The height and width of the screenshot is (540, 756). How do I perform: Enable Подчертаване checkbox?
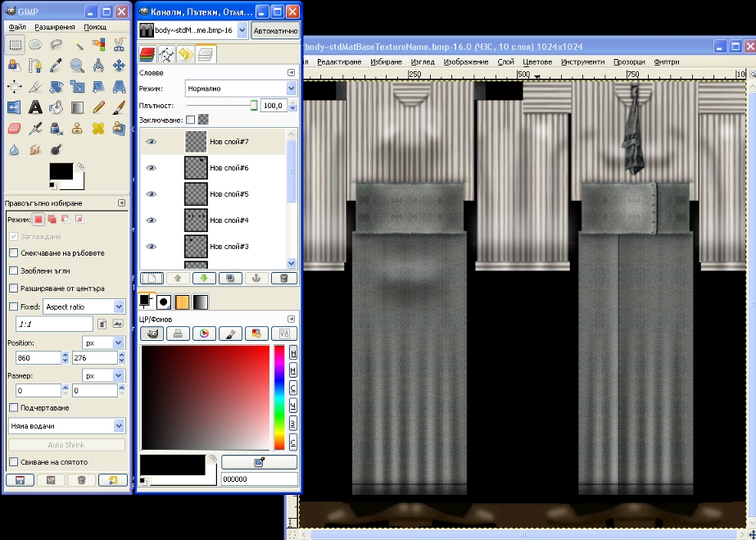13,408
